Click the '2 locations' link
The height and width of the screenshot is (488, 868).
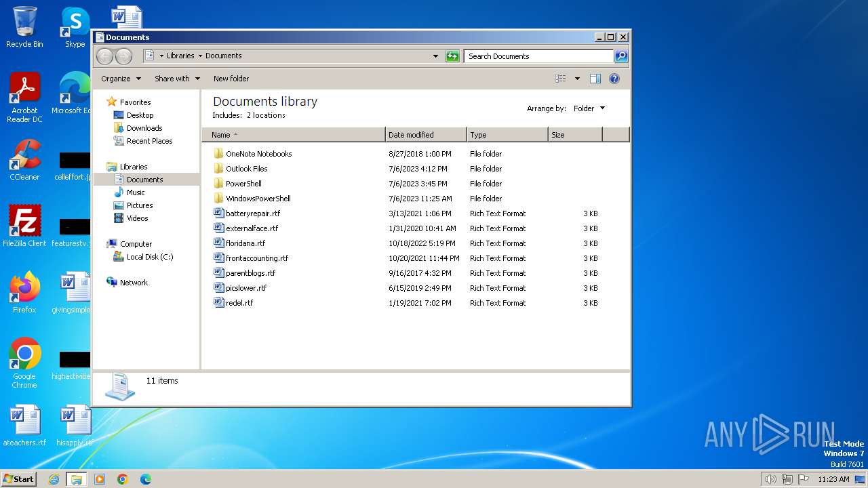pos(266,115)
